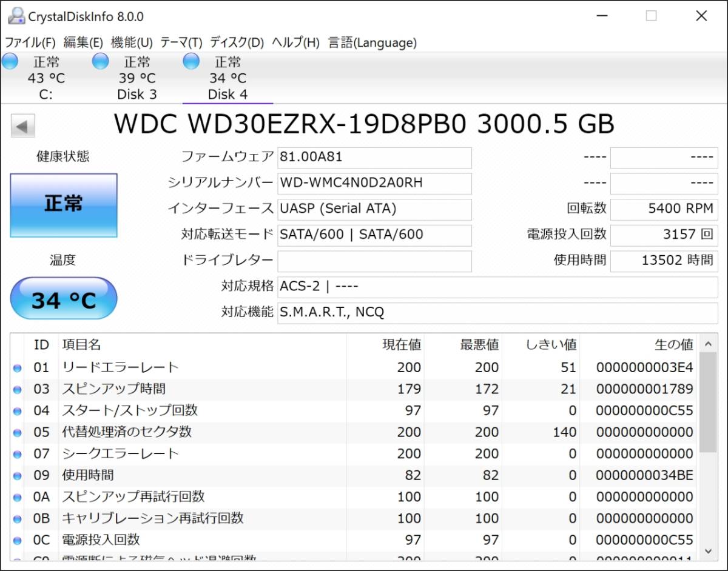Select the スピンアップ時間 row
Screen dimensions: 728x571
pos(355,389)
